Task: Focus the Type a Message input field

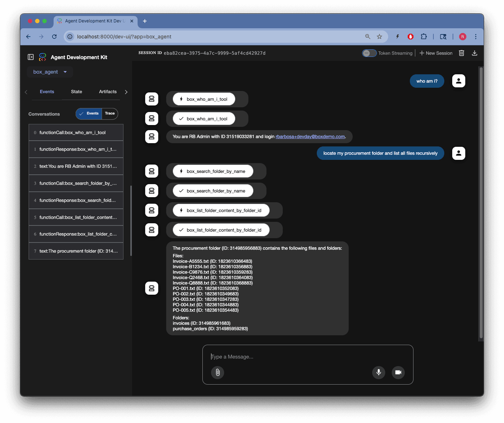Action: tap(308, 357)
